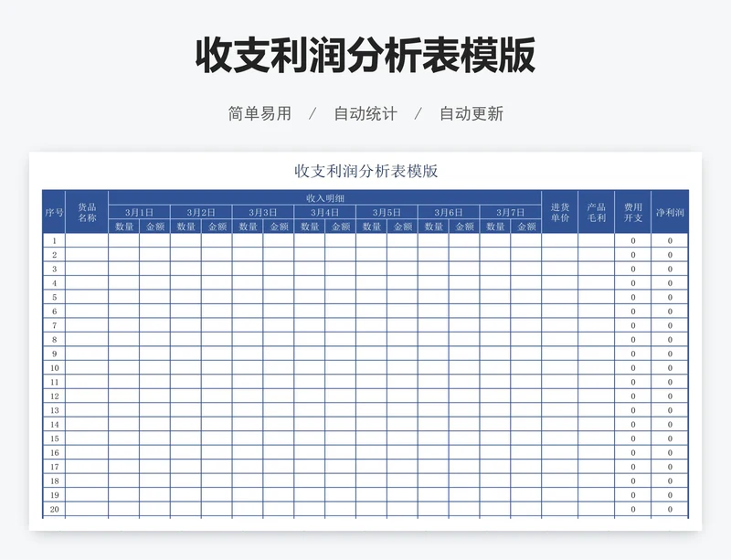
Task: Click 数量 header under 3月6日
Action: pyautogui.click(x=433, y=227)
